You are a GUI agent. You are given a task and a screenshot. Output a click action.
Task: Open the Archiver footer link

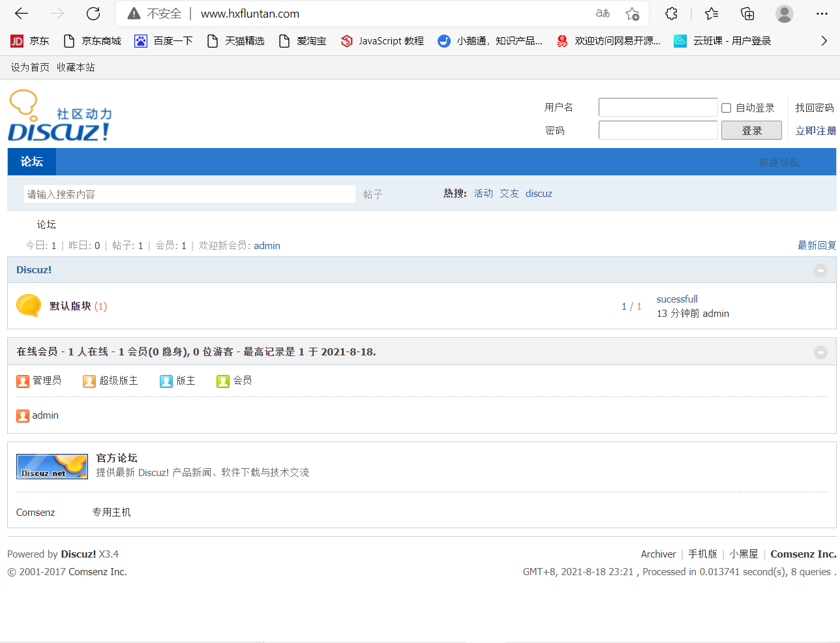(x=658, y=554)
